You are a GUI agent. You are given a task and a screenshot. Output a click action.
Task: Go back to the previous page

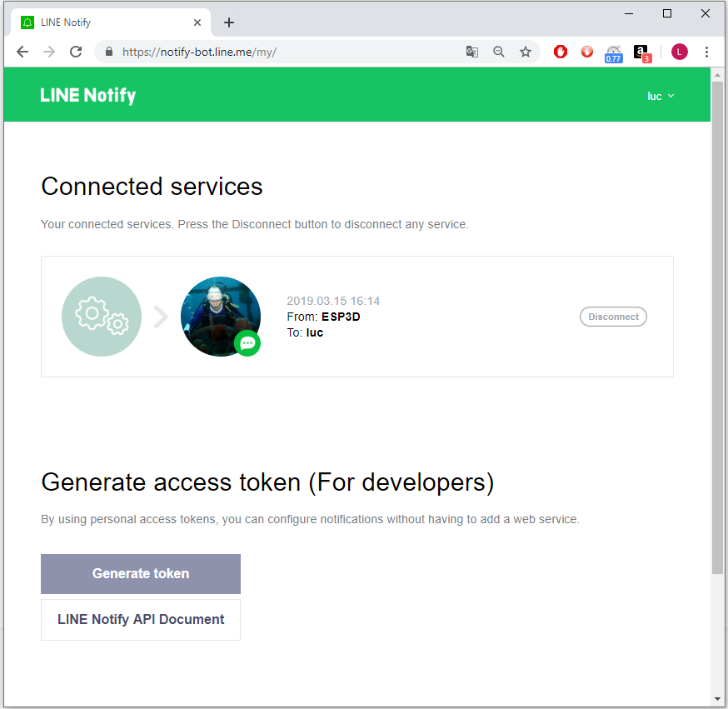click(22, 52)
